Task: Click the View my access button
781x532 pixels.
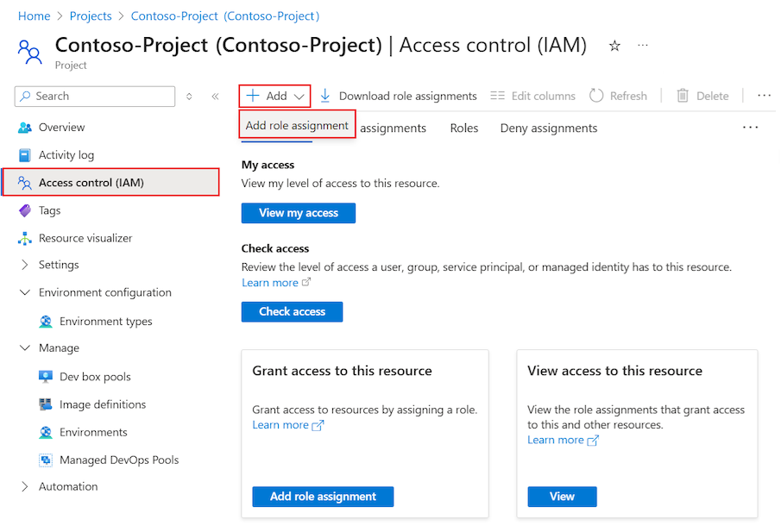Action: click(298, 213)
